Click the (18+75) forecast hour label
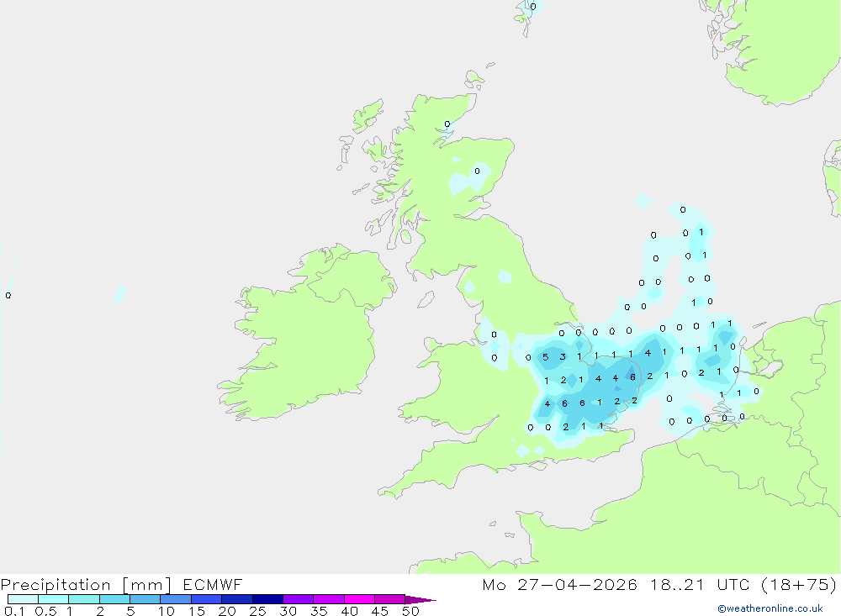 click(799, 584)
